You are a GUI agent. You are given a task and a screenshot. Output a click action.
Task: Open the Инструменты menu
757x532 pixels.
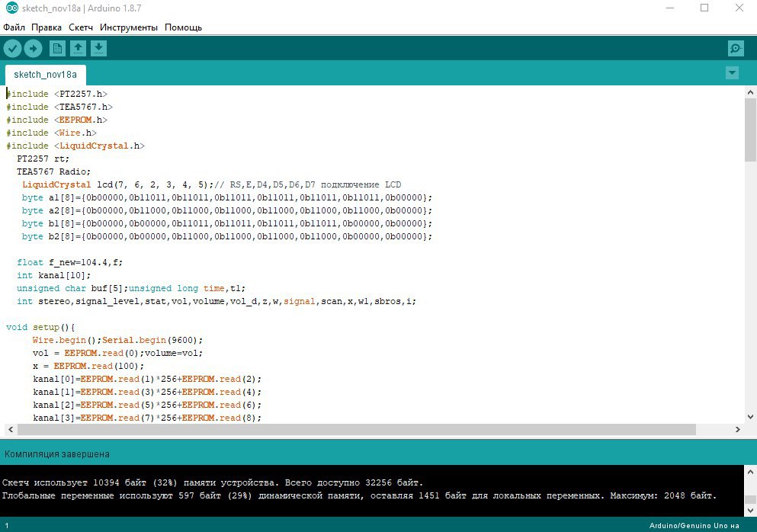[128, 27]
